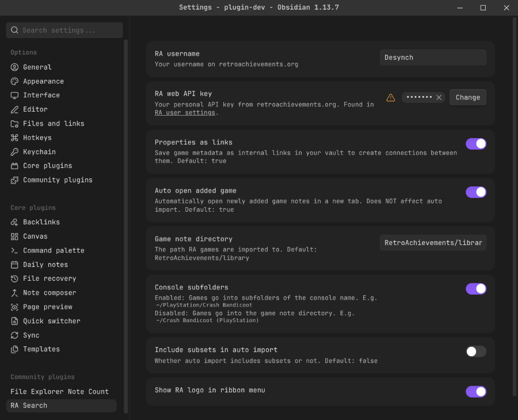Click the Note composer label
This screenshot has width=518, height=420.
click(49, 293)
